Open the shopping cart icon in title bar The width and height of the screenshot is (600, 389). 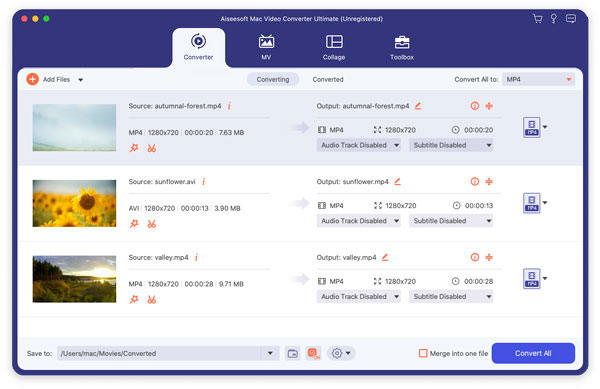pyautogui.click(x=537, y=18)
